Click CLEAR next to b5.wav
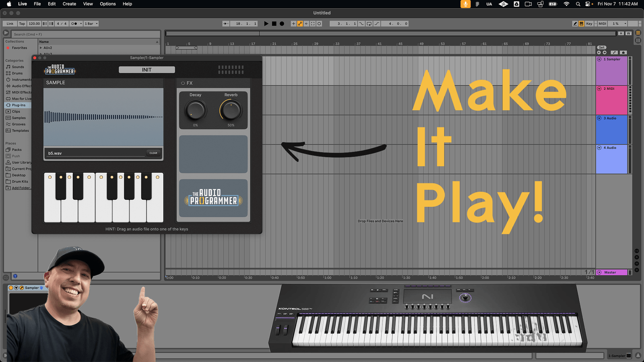The image size is (644, 362). coord(153,153)
